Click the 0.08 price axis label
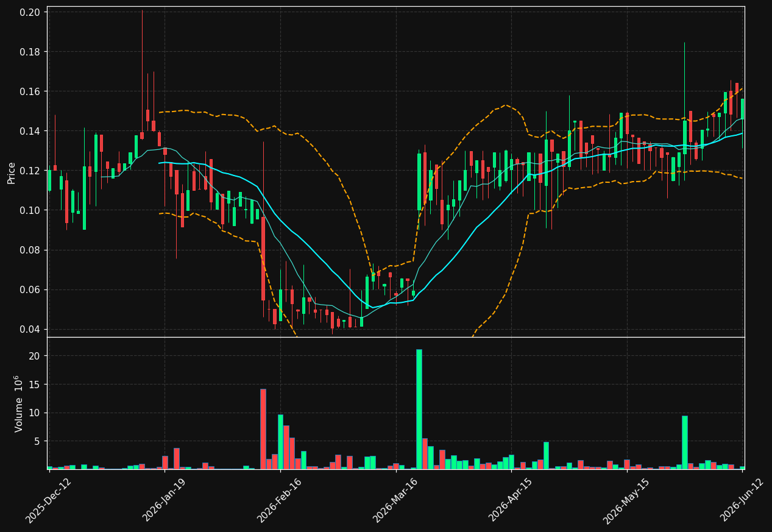Viewport: 772px width, 532px height. coord(31,250)
